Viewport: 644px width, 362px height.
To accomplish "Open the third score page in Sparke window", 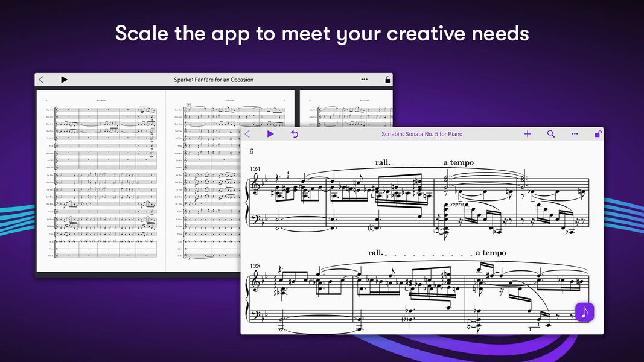I will pyautogui.click(x=346, y=109).
